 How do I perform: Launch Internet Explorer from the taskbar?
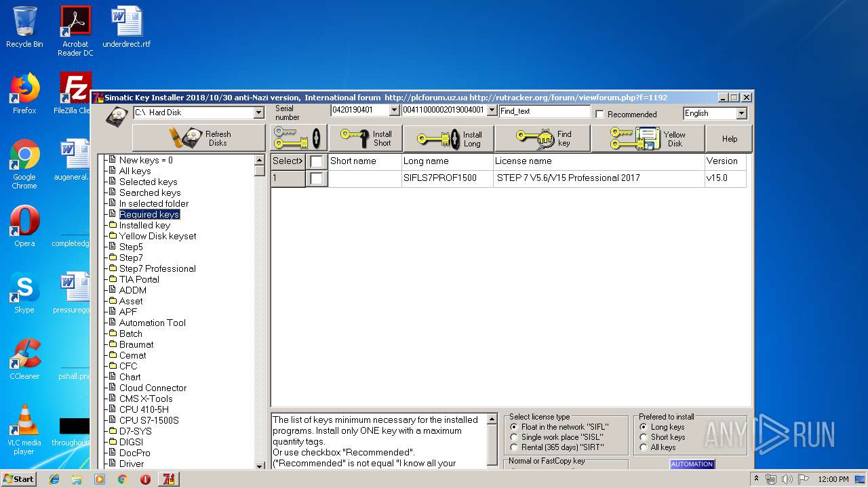pyautogui.click(x=54, y=479)
